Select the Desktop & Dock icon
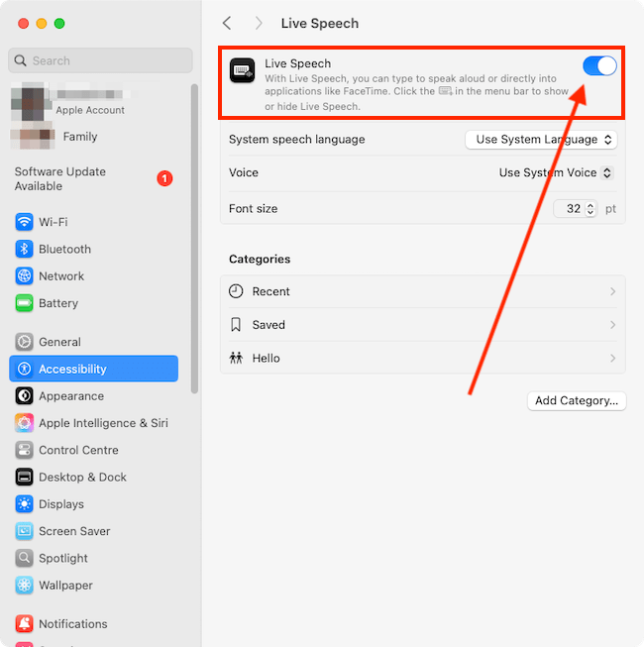 tap(25, 477)
